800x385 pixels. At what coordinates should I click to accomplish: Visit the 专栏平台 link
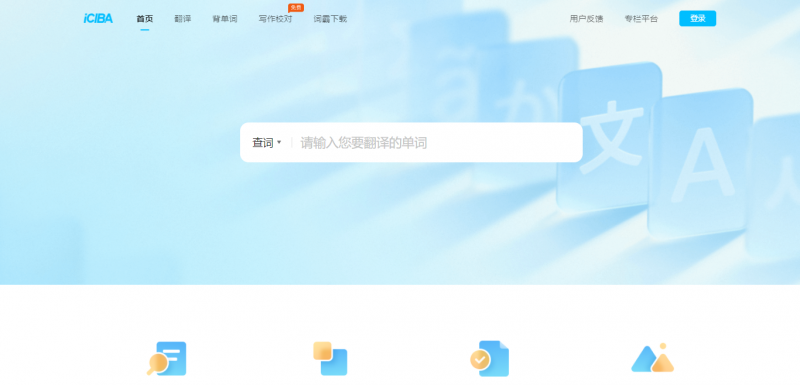point(641,19)
